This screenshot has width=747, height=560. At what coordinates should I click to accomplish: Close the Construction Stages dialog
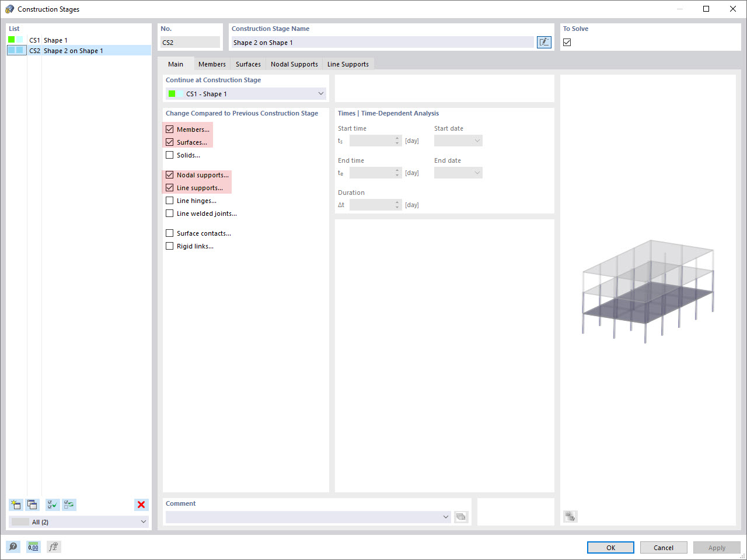pos(733,9)
